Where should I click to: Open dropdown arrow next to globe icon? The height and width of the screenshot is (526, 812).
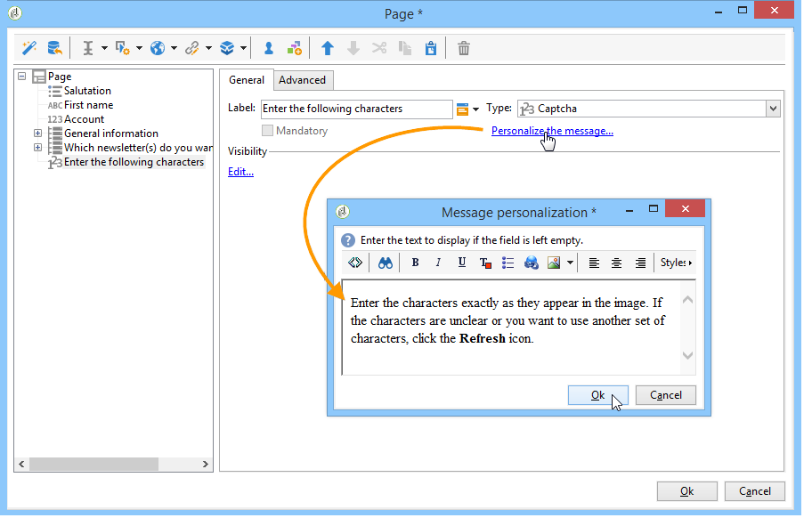(x=174, y=48)
